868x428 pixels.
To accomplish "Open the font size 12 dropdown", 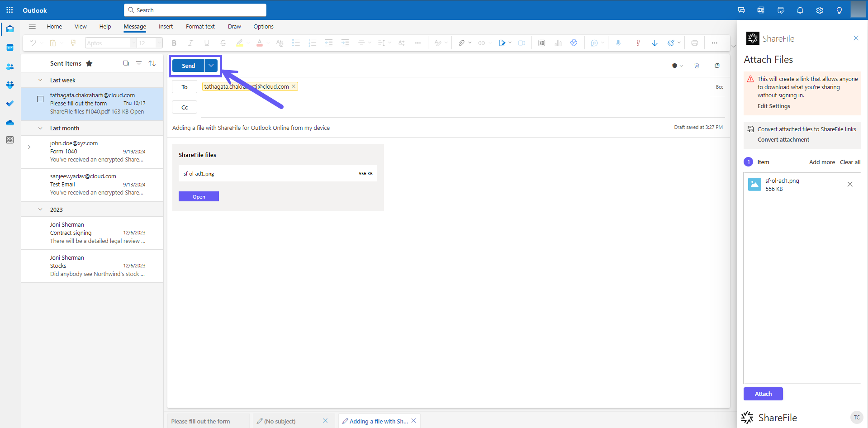I will tap(159, 43).
